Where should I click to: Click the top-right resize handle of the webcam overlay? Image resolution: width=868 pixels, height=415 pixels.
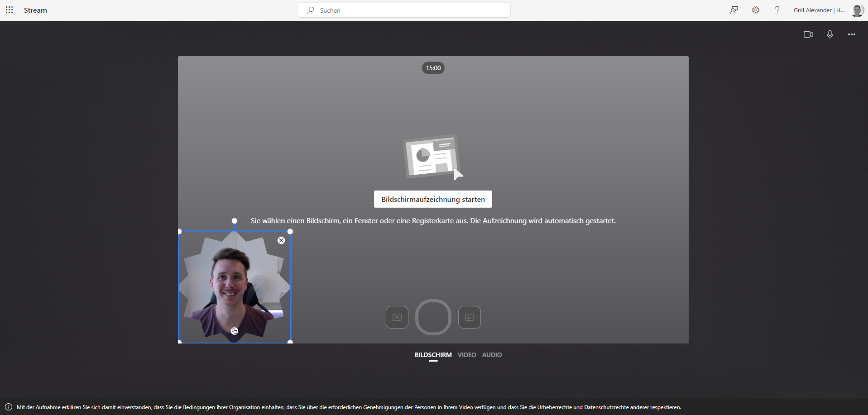pyautogui.click(x=290, y=231)
